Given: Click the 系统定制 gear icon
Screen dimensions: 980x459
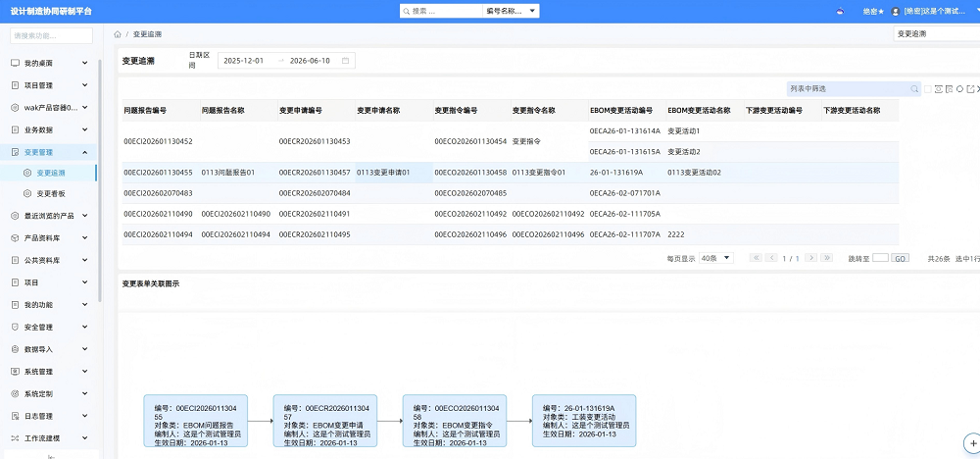Looking at the screenshot, I should click(x=15, y=394).
